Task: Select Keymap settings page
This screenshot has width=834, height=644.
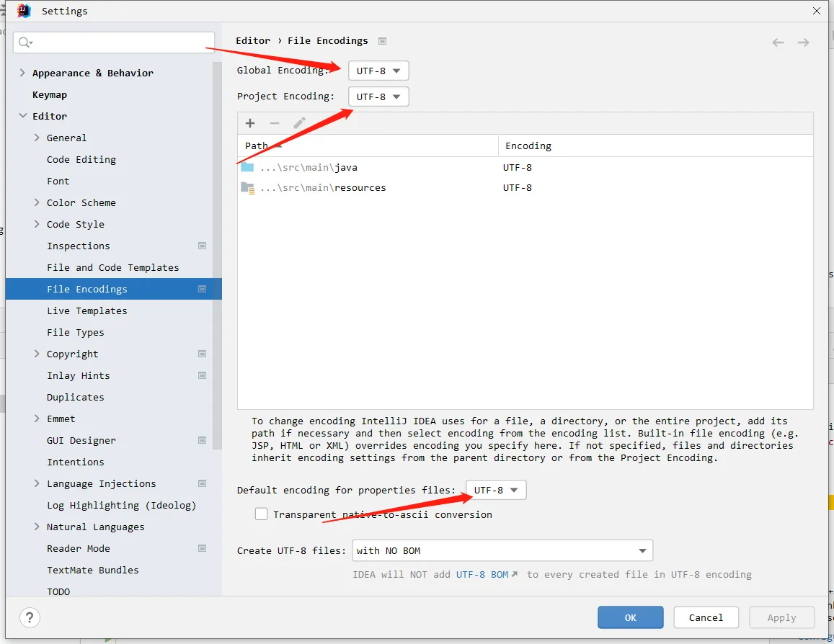Action: coord(50,94)
